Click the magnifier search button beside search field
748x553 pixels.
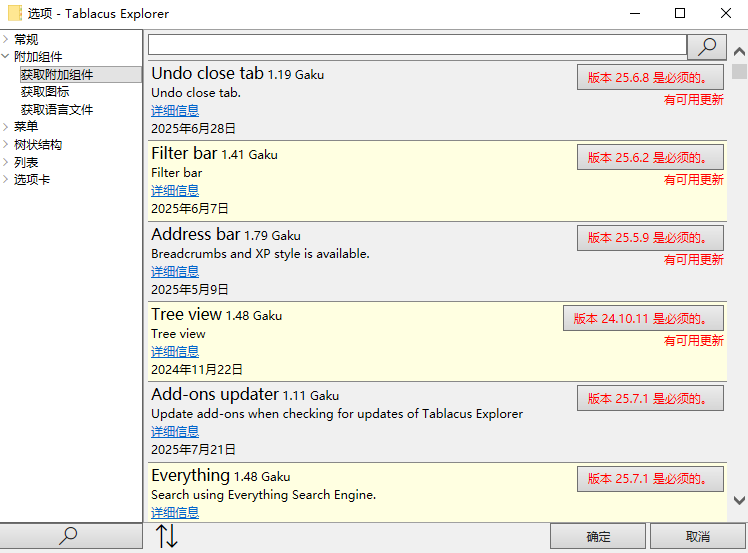pyautogui.click(x=706, y=46)
